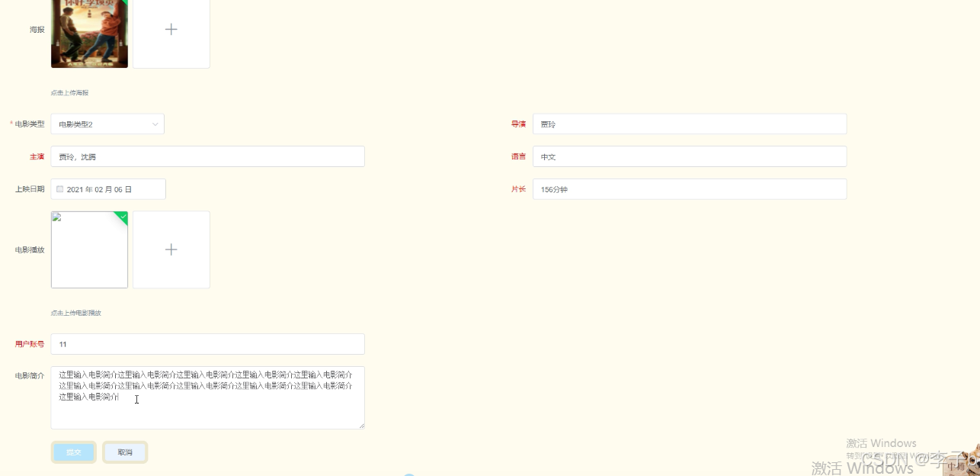Click the 用户账号 input field

(208, 344)
